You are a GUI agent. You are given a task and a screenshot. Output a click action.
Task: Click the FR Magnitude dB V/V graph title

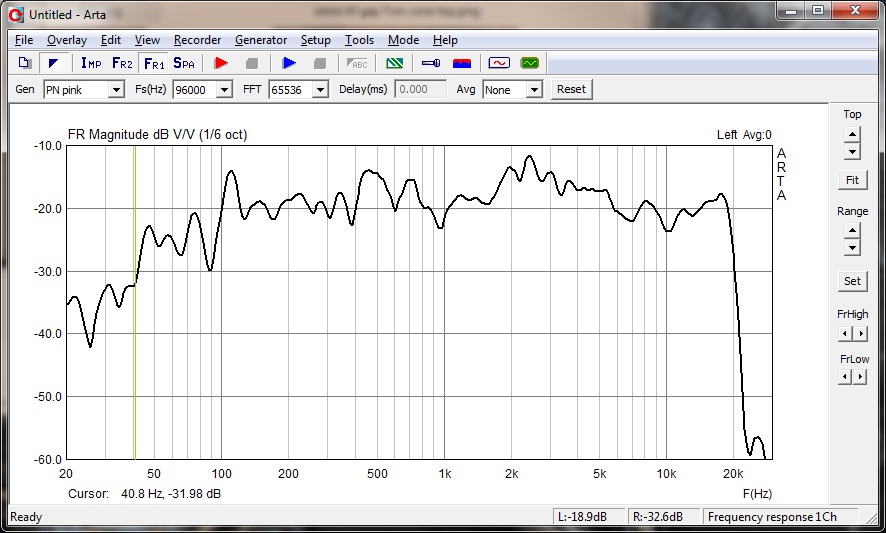tap(157, 135)
